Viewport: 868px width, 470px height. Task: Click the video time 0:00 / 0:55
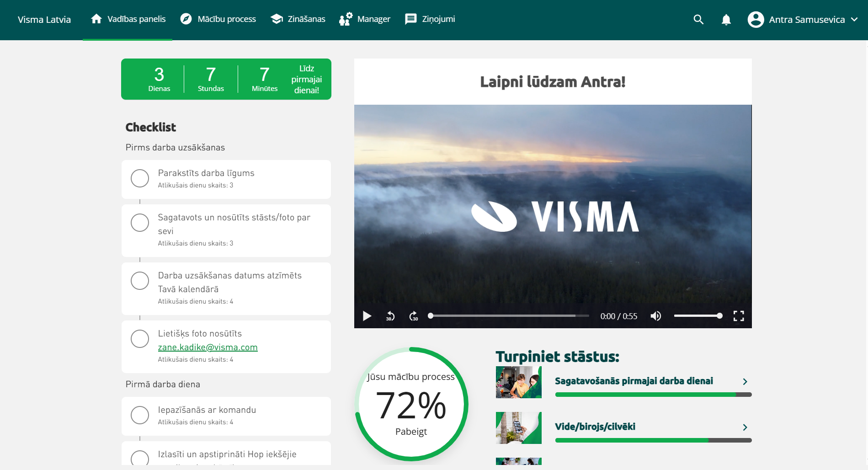point(618,316)
